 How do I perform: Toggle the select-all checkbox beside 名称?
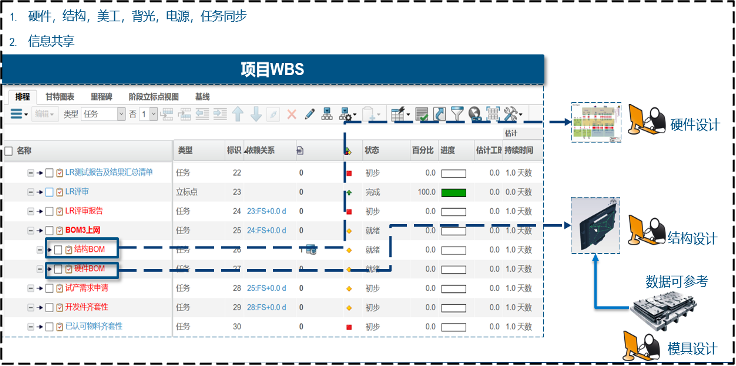tap(8, 151)
